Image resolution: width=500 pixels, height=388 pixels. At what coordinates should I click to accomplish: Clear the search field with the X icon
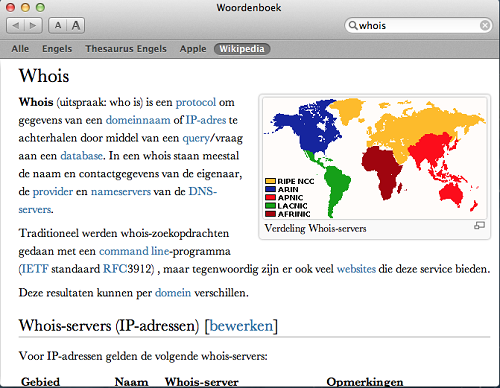(485, 26)
